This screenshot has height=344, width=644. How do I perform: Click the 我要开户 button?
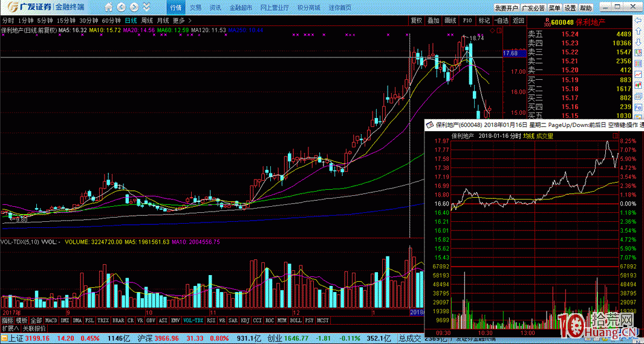click(x=506, y=8)
